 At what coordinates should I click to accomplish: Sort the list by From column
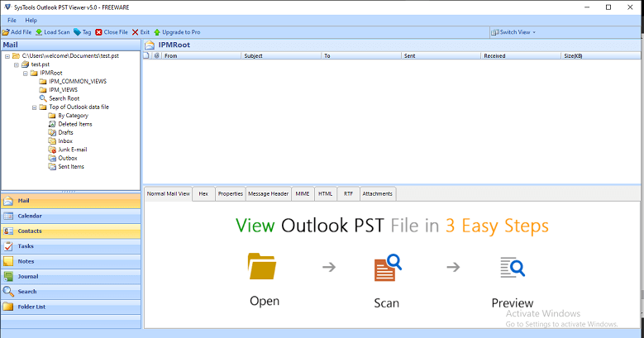coord(201,56)
